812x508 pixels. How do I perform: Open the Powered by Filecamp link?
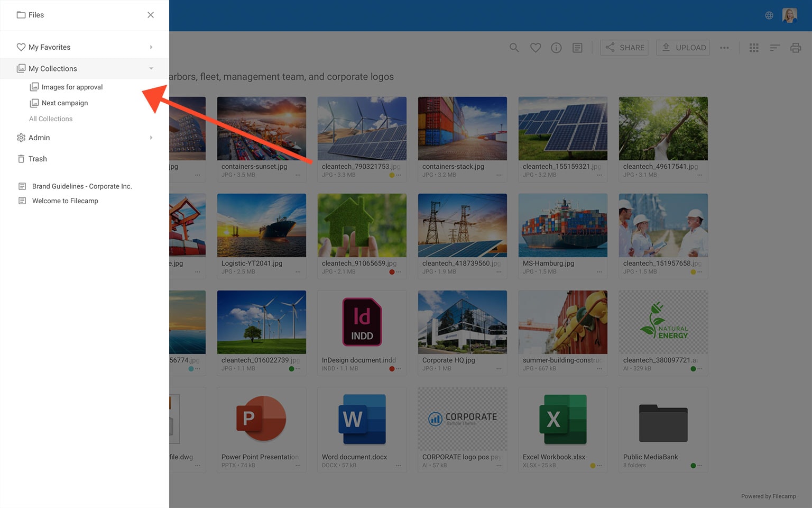click(768, 496)
